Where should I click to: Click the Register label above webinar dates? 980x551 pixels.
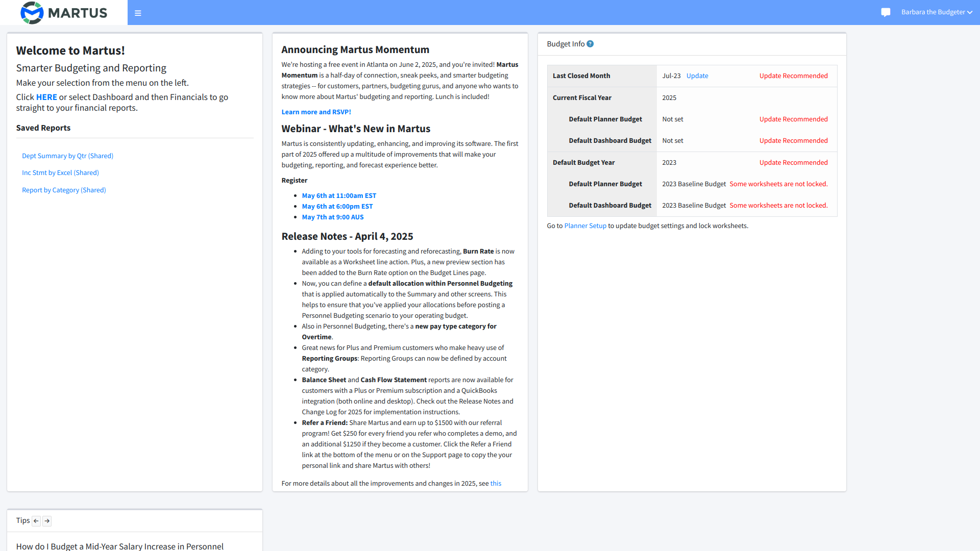[295, 181]
